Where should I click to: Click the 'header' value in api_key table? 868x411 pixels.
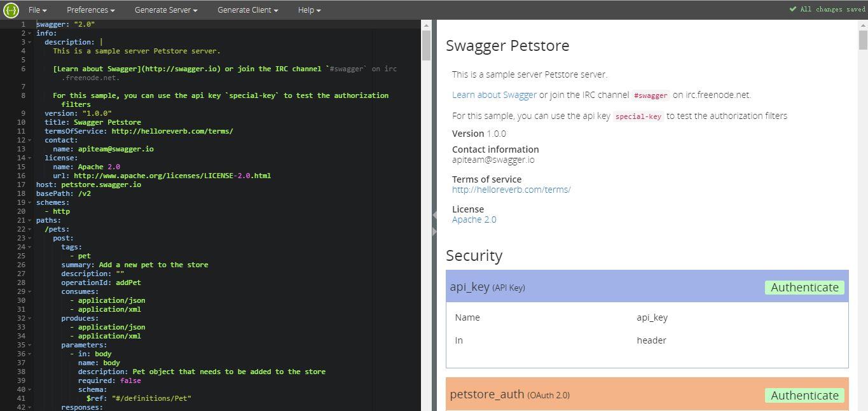click(651, 340)
